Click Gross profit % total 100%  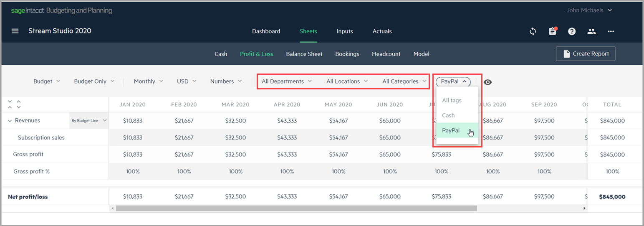pos(612,171)
